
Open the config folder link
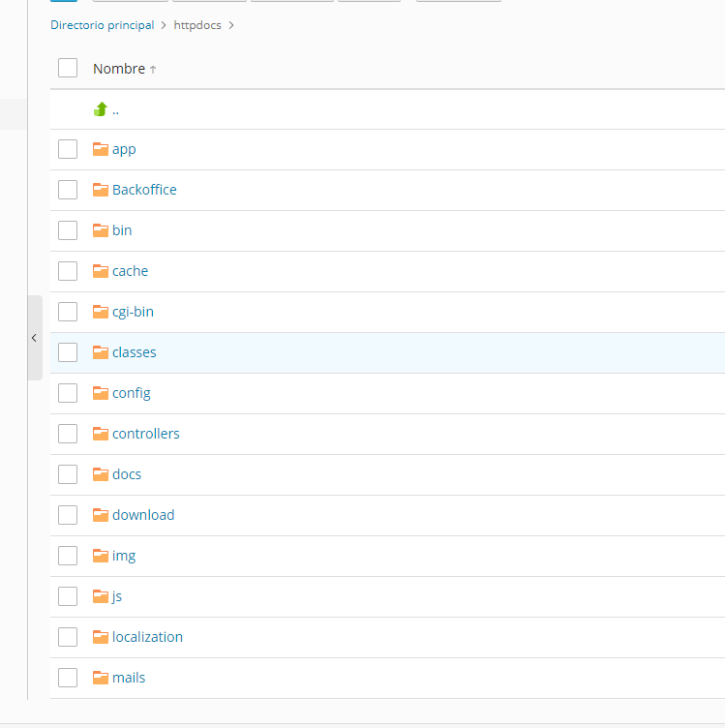coord(132,393)
